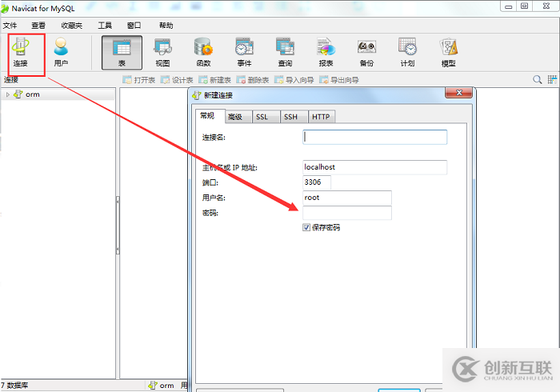Open the 函数 functions toolbar icon
This screenshot has height=392, width=560.
pyautogui.click(x=203, y=53)
